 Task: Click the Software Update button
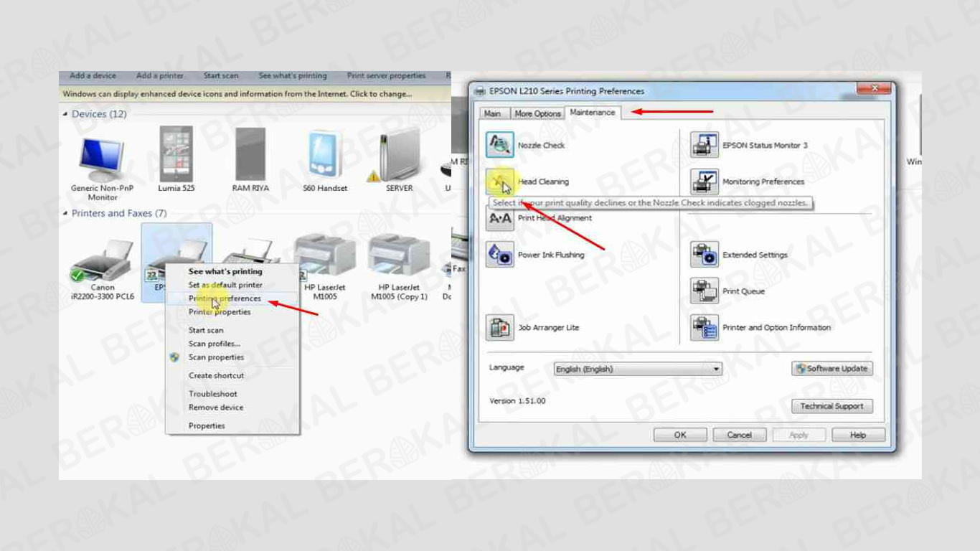[832, 369]
